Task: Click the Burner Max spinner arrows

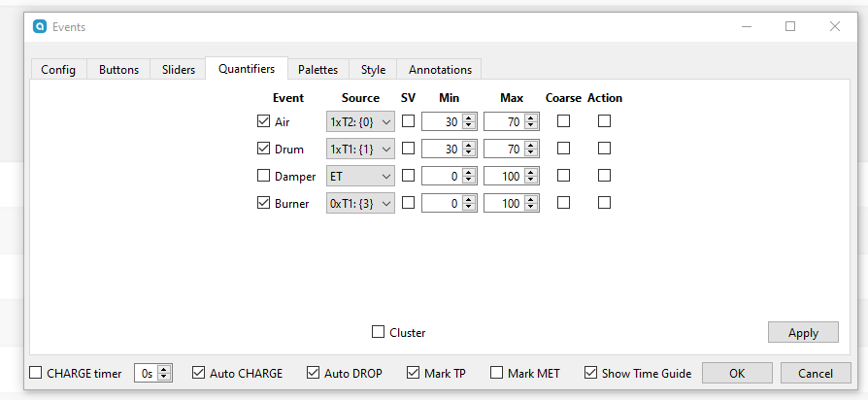Action: (531, 204)
